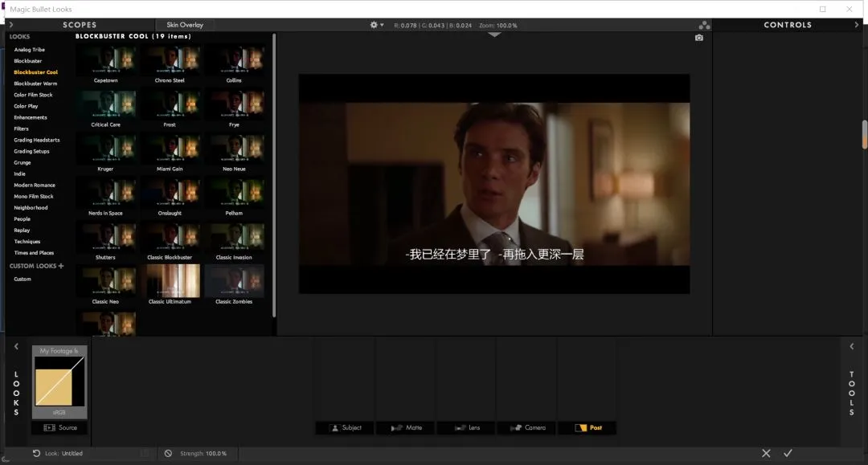Select Blockbuster Cool category
This screenshot has height=465, width=868.
[35, 72]
